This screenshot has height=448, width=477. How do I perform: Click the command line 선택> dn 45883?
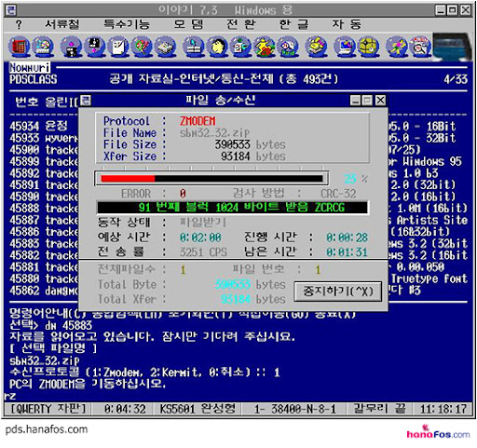51,325
